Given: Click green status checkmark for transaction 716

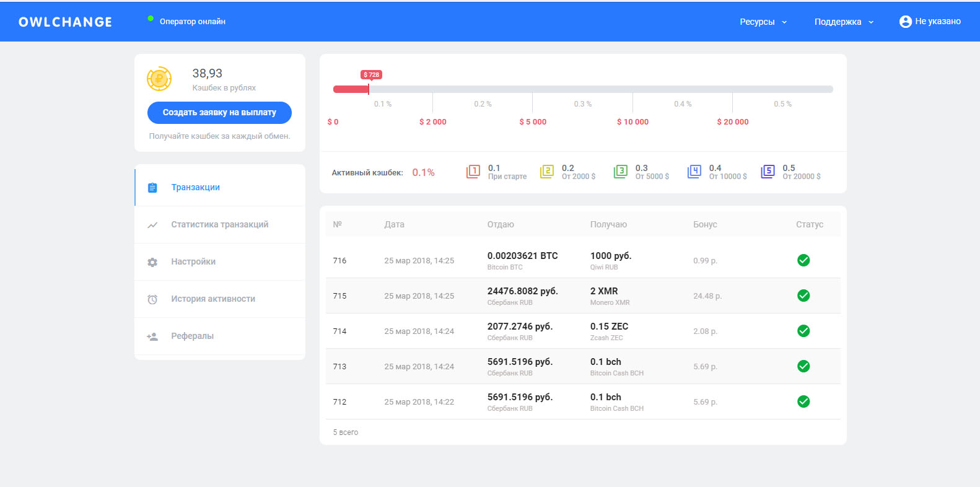Looking at the screenshot, I should (x=803, y=260).
